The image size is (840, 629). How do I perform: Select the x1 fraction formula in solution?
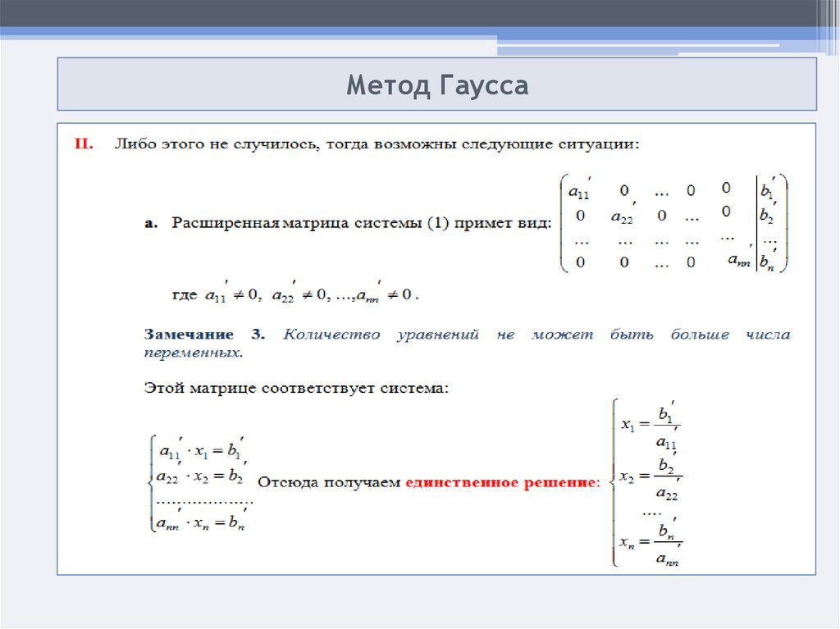coord(652,425)
